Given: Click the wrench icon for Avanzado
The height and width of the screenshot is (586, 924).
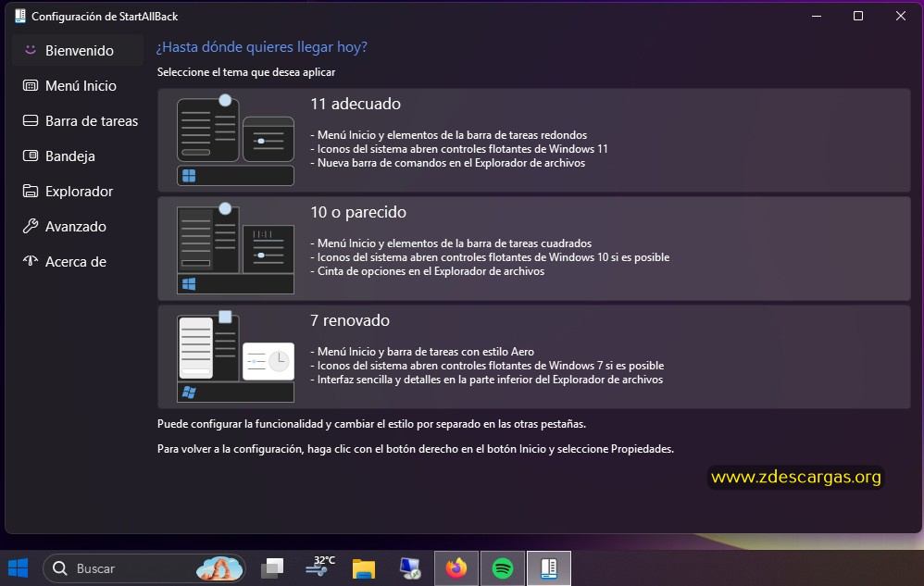Looking at the screenshot, I should coord(30,226).
